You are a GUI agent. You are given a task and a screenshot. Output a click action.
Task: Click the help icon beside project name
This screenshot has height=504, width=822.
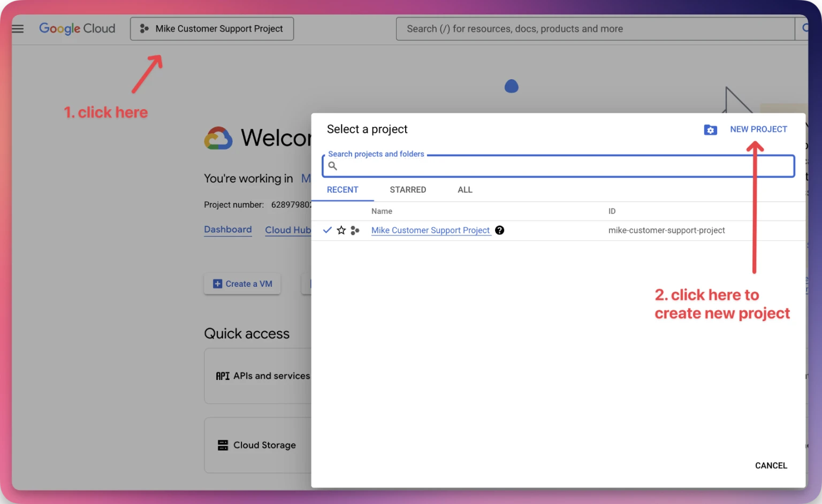click(x=499, y=231)
